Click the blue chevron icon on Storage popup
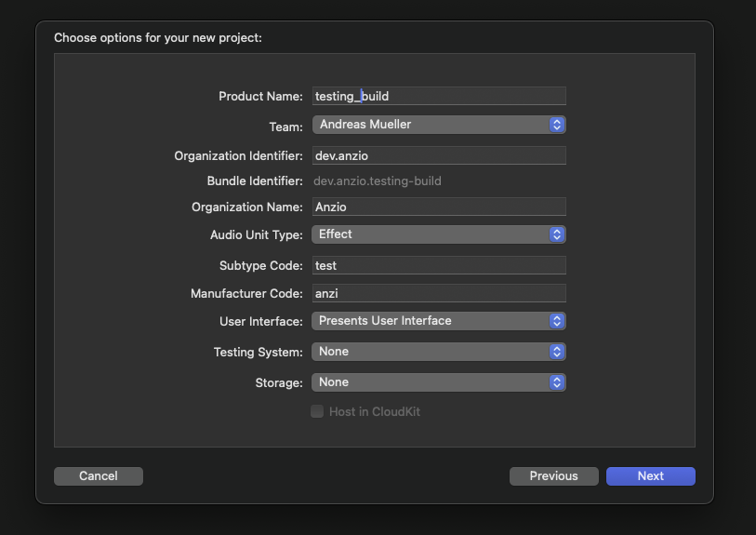The width and height of the screenshot is (756, 535). point(557,382)
